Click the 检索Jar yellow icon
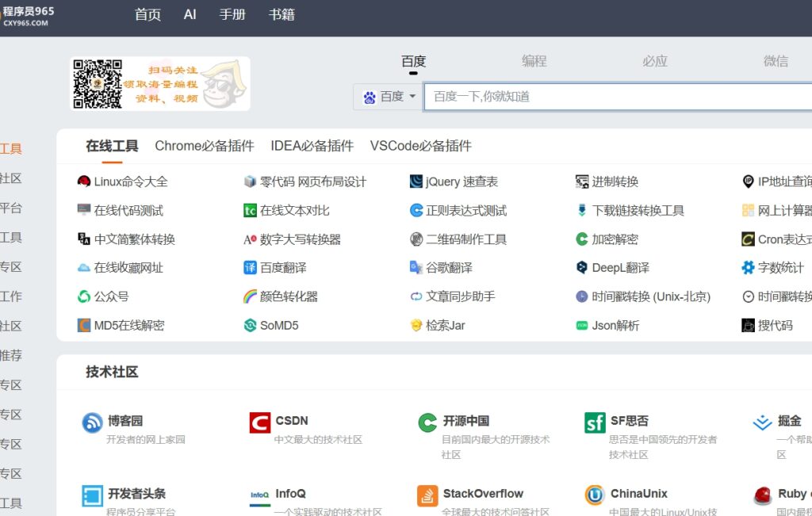The height and width of the screenshot is (516, 812). click(416, 325)
